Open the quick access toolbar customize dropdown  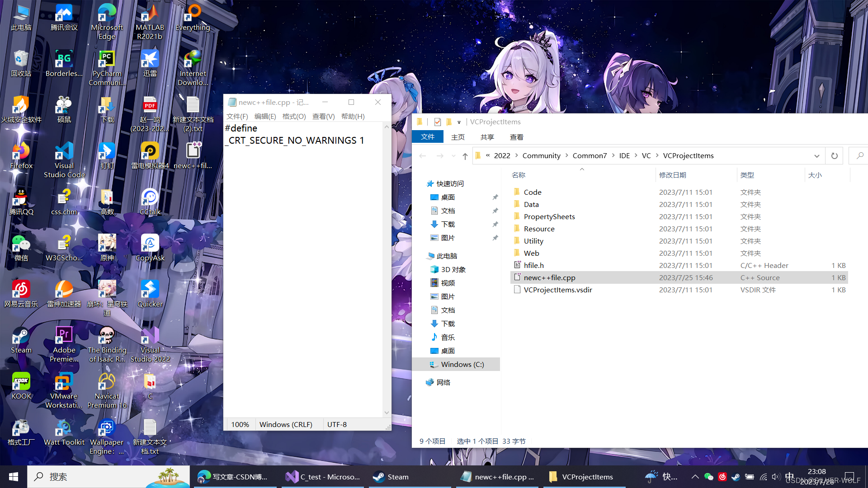coord(459,122)
